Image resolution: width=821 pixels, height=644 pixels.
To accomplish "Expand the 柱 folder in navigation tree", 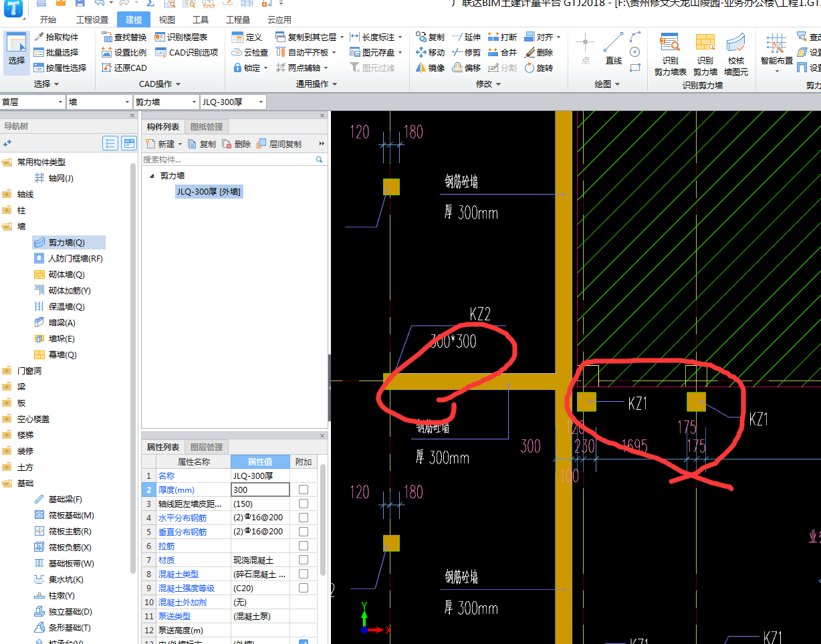I will click(x=7, y=210).
